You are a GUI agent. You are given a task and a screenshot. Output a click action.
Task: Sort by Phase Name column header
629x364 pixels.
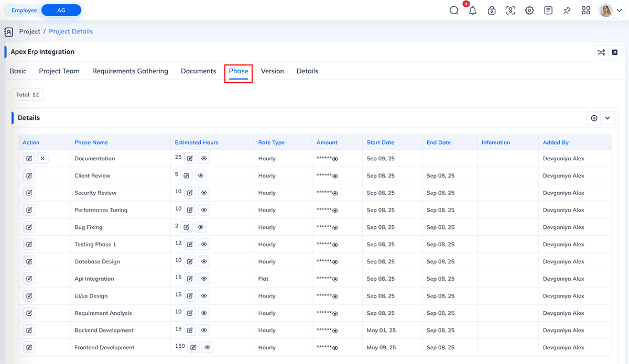click(91, 142)
